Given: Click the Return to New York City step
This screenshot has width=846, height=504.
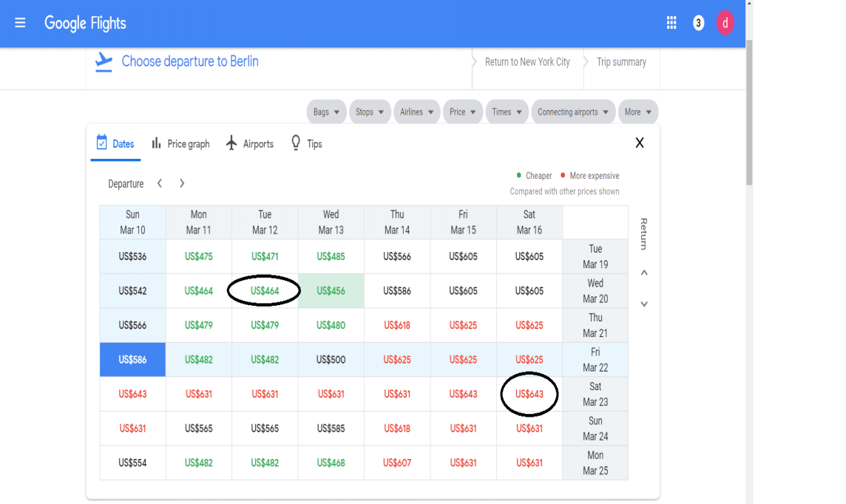Looking at the screenshot, I should pos(527,62).
